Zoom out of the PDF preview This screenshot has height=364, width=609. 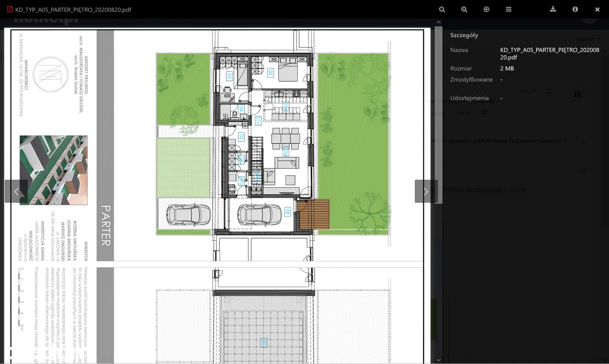(442, 10)
